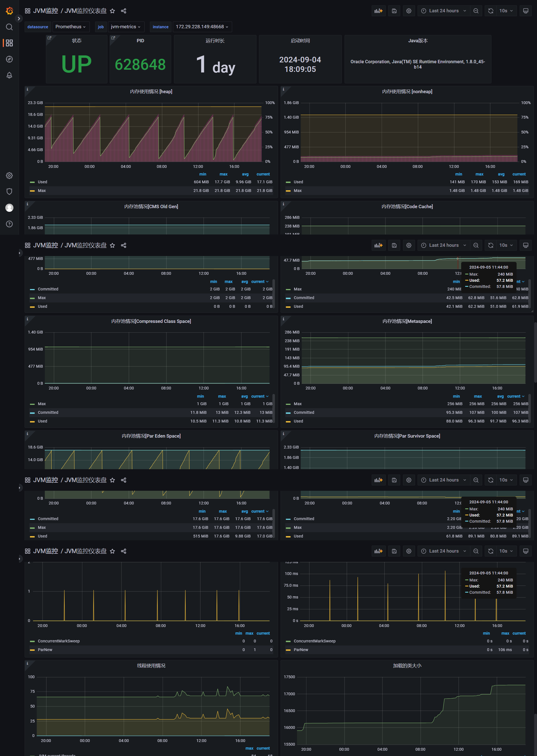Show info icon on 内存池情况[Code Cache] panel

pyautogui.click(x=283, y=204)
